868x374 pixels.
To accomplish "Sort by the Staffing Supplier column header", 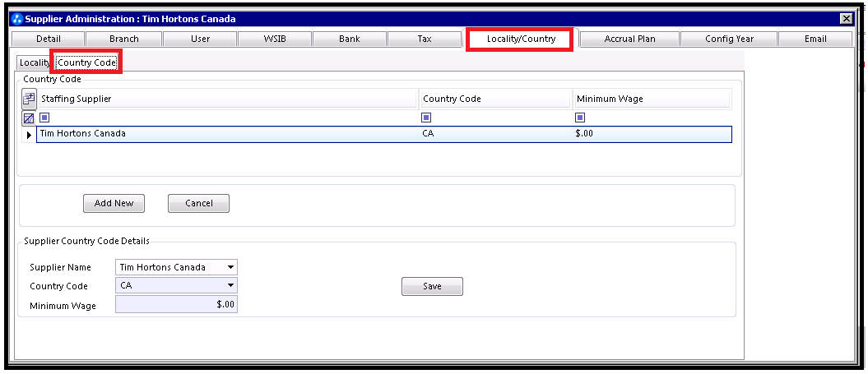I will pos(227,99).
